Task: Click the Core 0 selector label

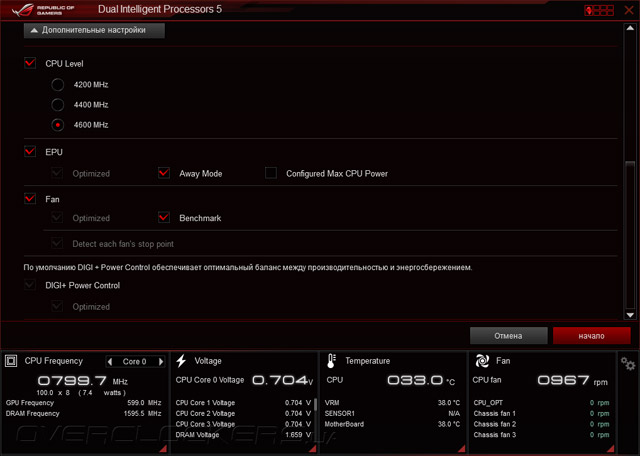Action: tap(135, 361)
